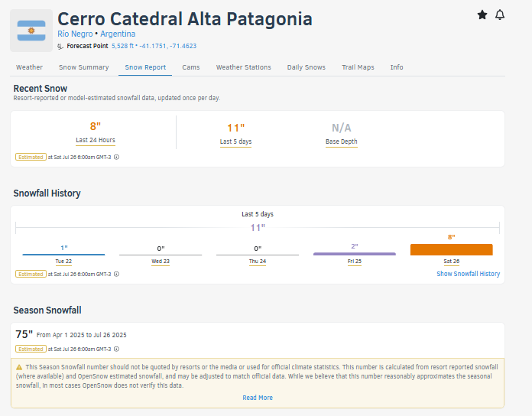Screen dimensions: 532x416
Task: Open the Info tab
Action: click(x=397, y=67)
